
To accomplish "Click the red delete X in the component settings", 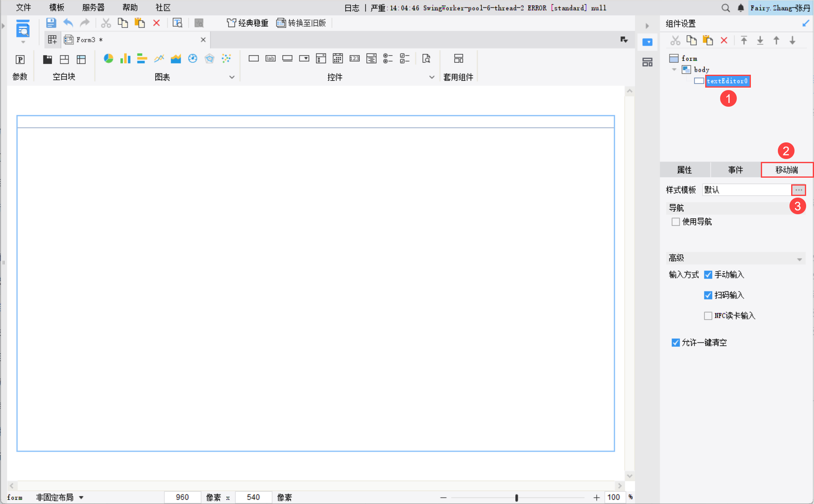I will pos(724,41).
